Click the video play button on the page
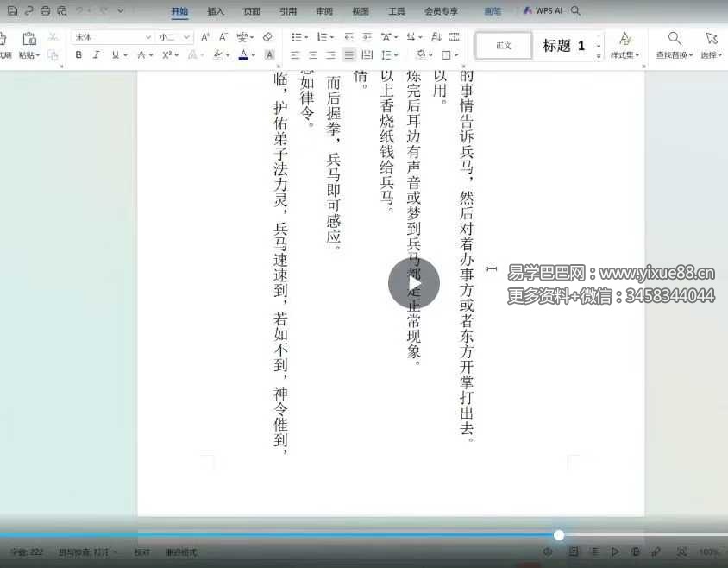Screen dimensions: 728x568 point(412,282)
